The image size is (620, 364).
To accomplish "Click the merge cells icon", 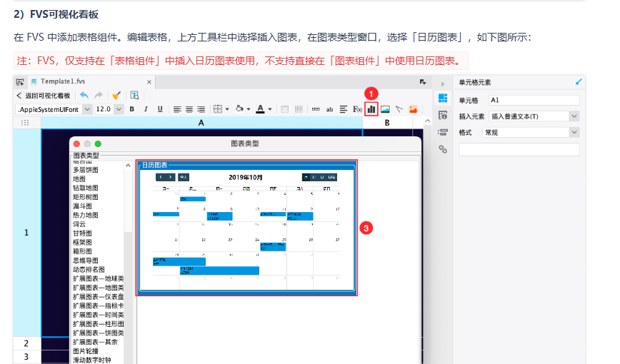I will pyautogui.click(x=284, y=109).
